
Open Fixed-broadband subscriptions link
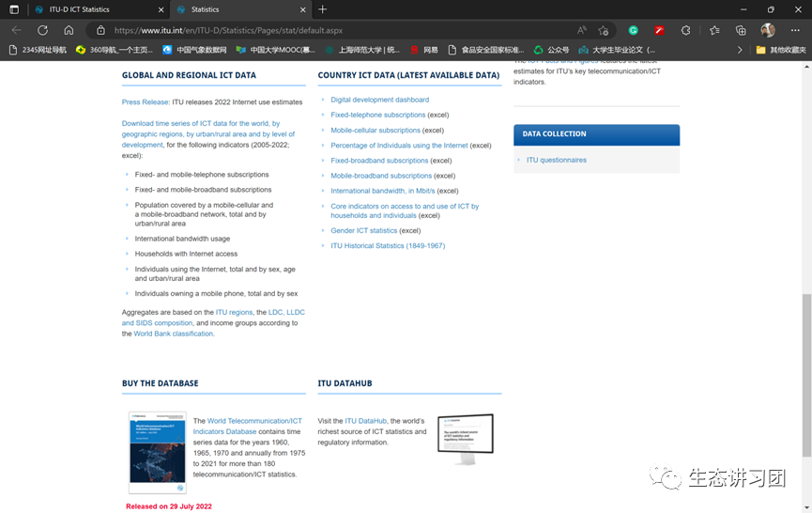[x=379, y=160]
